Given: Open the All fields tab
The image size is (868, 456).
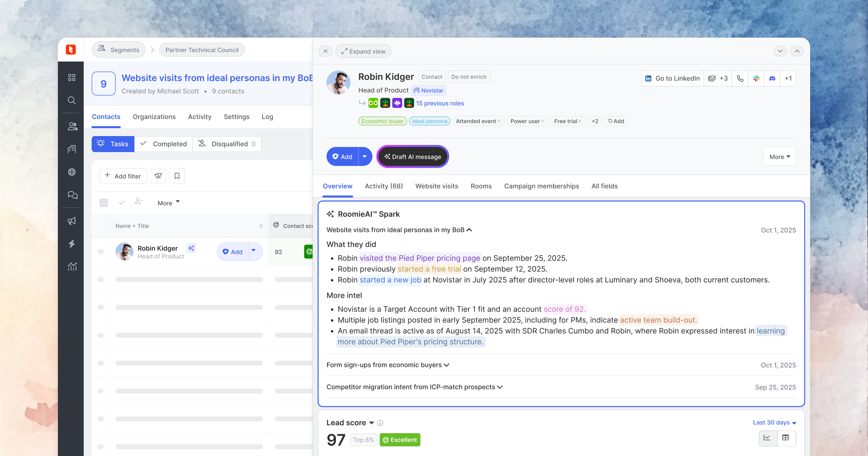Looking at the screenshot, I should point(604,186).
